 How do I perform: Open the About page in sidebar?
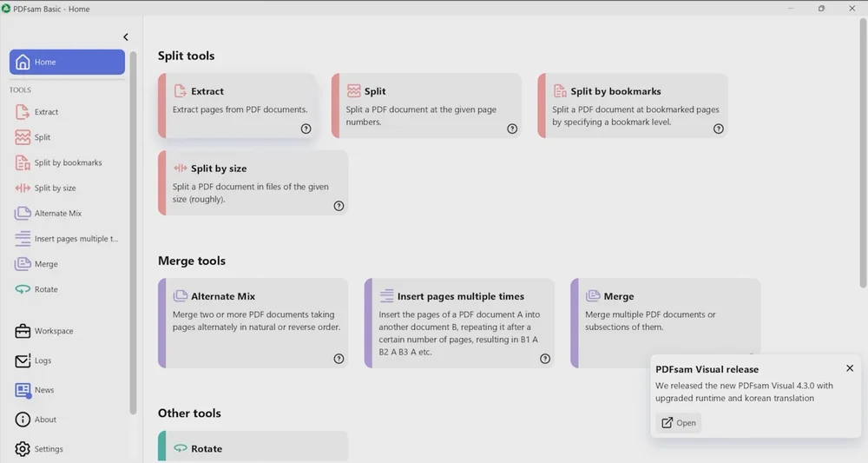(x=45, y=420)
